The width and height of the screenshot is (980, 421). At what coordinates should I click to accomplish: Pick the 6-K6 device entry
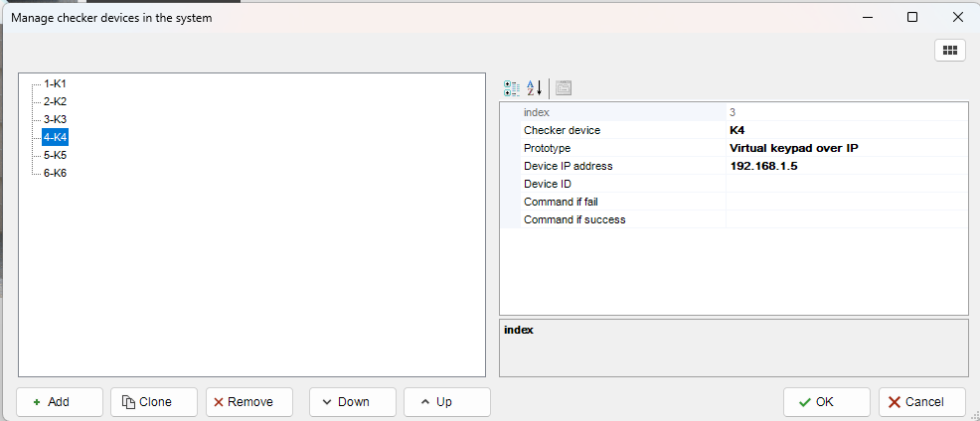(x=55, y=173)
